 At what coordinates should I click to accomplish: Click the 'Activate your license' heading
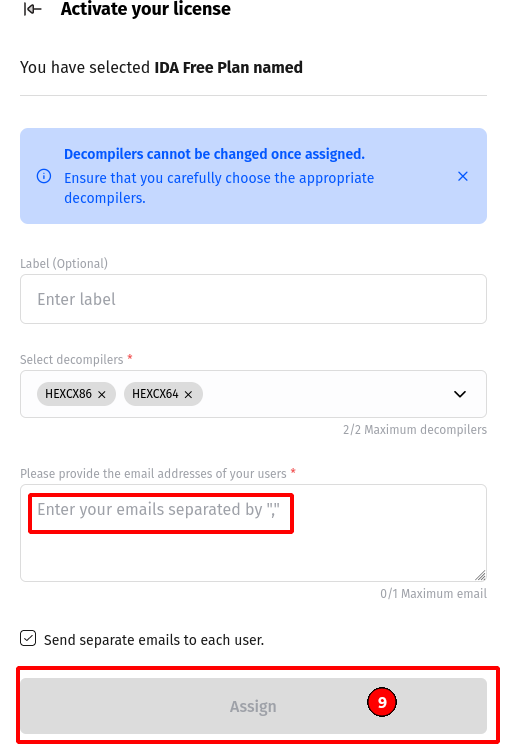pyautogui.click(x=146, y=9)
